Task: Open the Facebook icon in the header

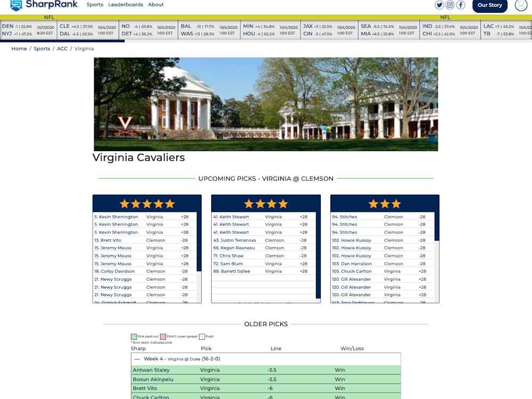Action: (461, 5)
